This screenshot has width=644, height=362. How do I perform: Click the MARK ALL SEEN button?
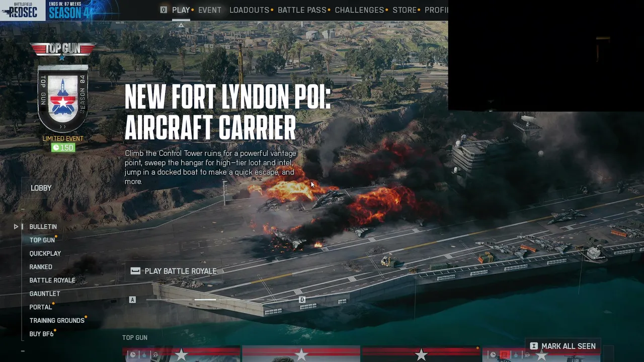[562, 346]
